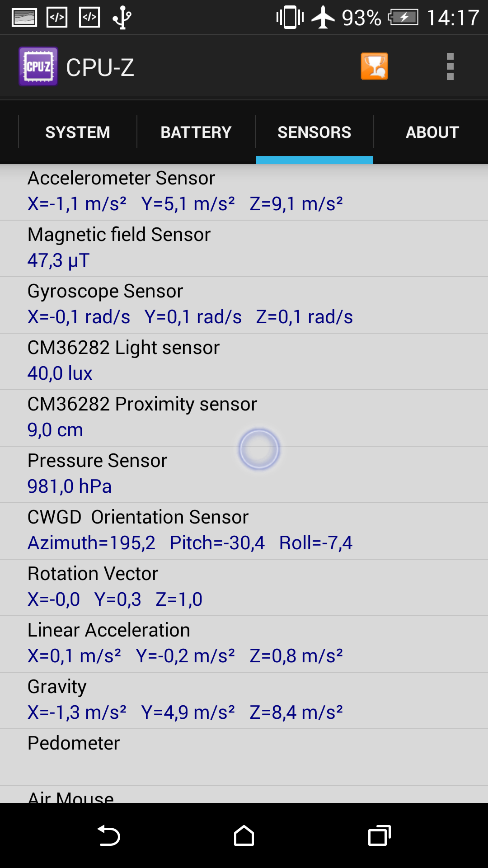
Task: Tap the battery charging status icon
Action: [x=403, y=18]
